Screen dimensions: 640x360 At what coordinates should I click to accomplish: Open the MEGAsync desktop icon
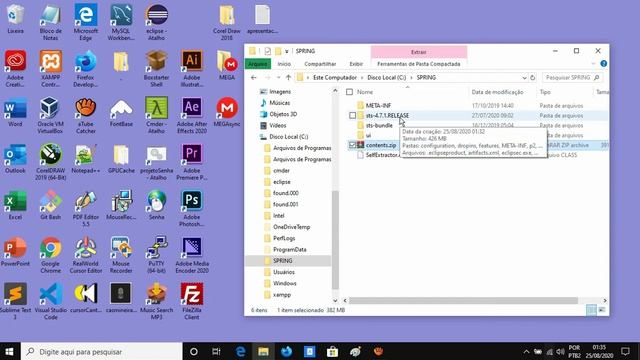[227, 112]
